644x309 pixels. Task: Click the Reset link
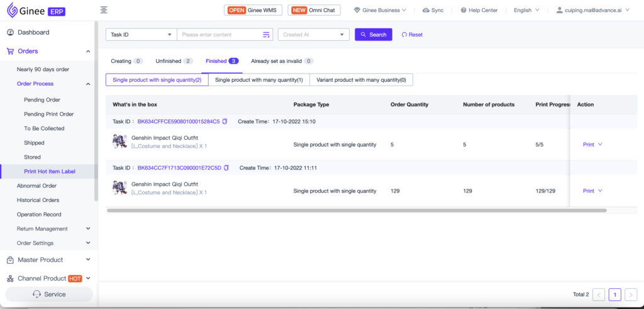[412, 35]
